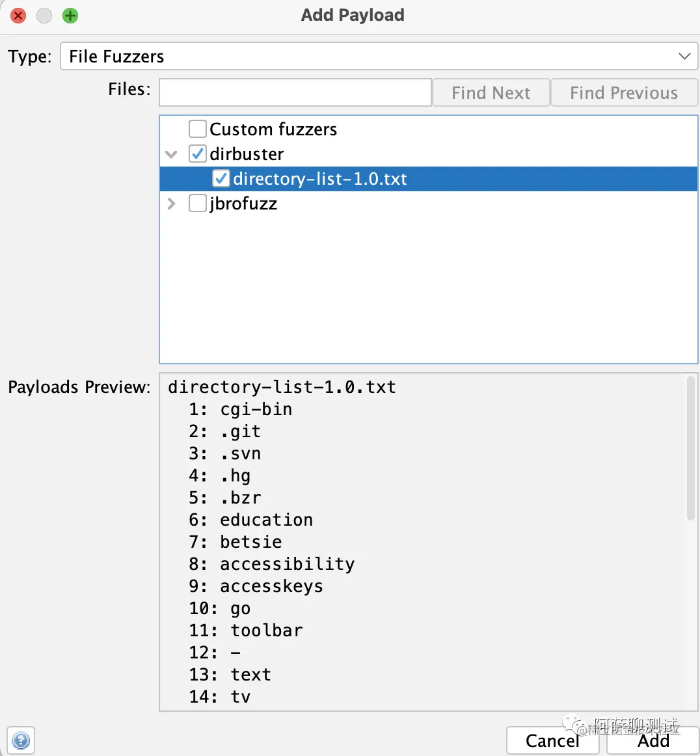Click the red close window button
700x756 pixels.
pos(18,16)
